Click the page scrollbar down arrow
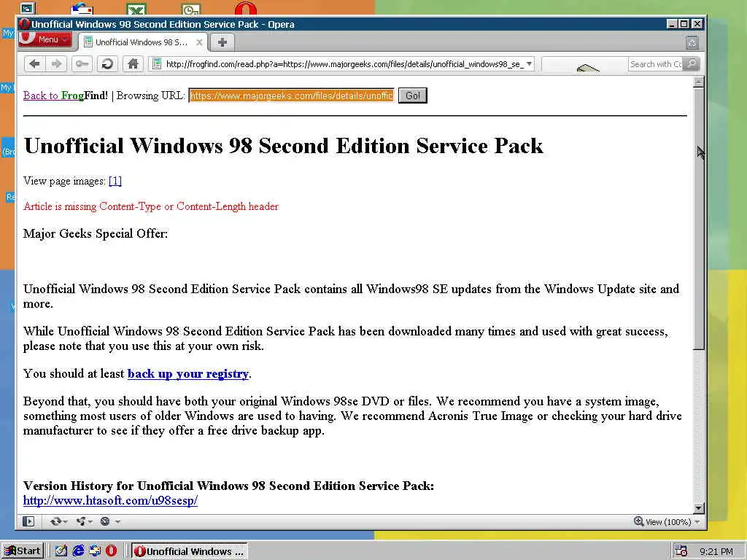 tap(698, 508)
